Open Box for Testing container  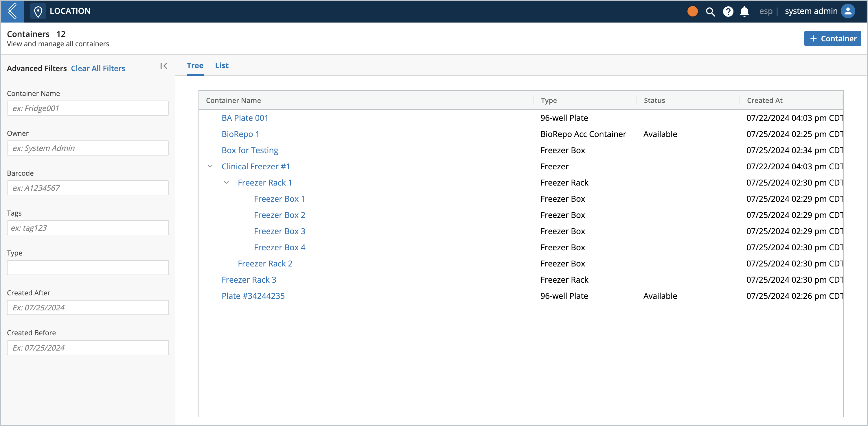click(250, 150)
